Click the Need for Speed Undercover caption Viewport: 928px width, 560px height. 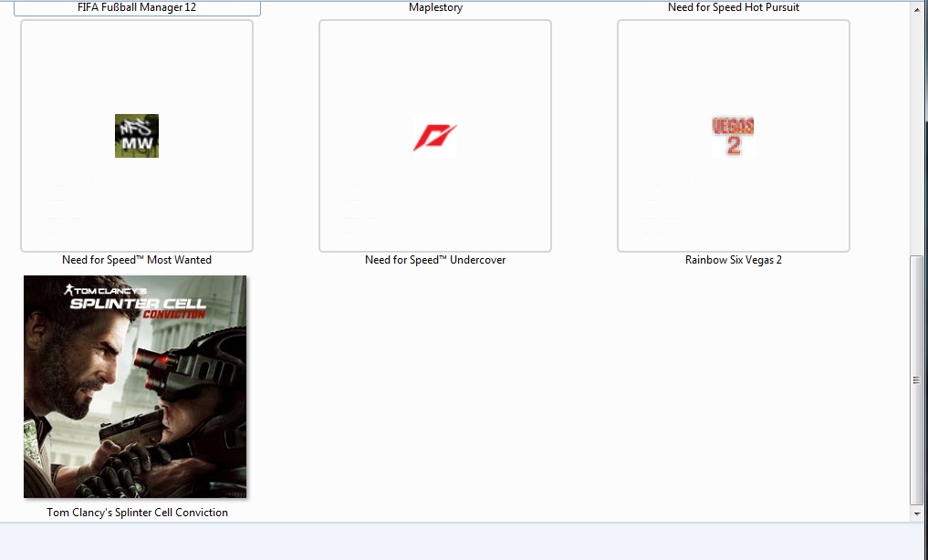(435, 260)
